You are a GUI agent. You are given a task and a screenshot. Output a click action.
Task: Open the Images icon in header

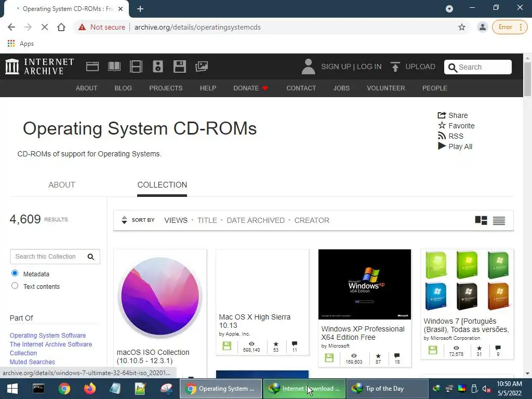coord(202,66)
